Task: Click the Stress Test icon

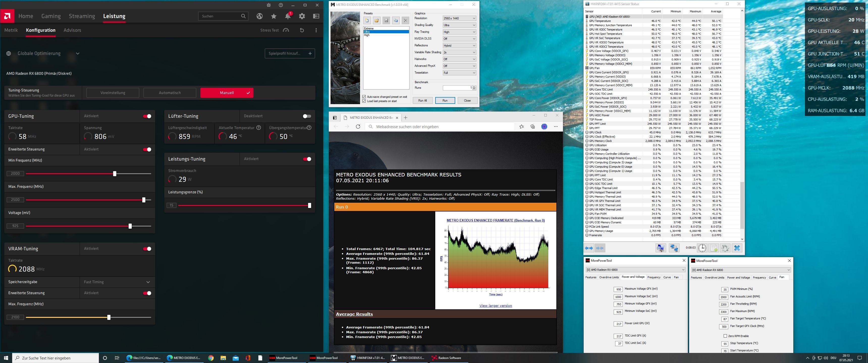Action: click(286, 30)
